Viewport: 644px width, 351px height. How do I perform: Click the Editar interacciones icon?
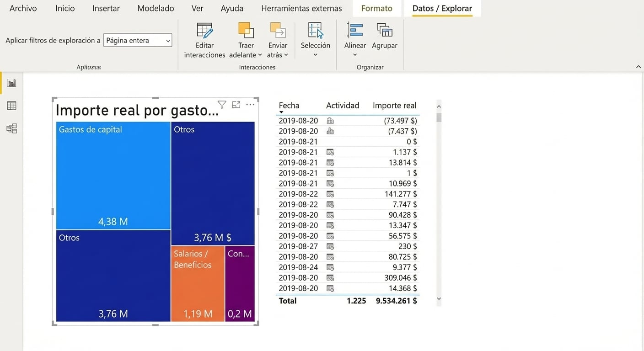tap(204, 30)
